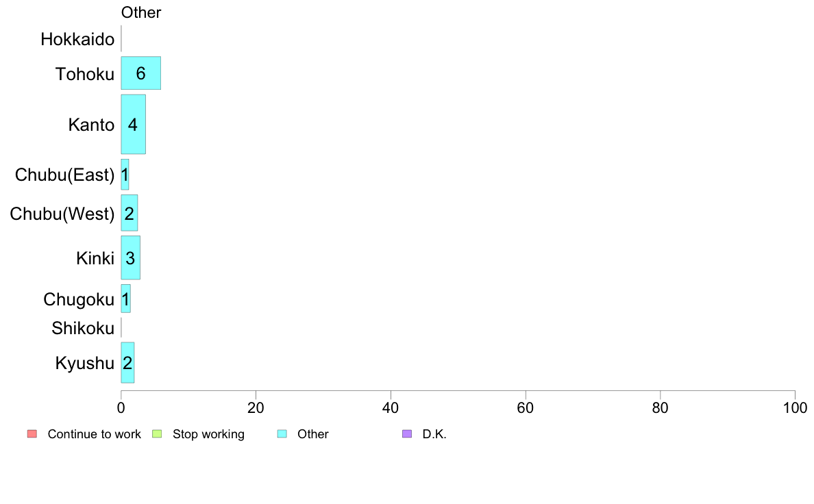Select the Chubu(West) bar with value 2
The image size is (814, 504).
129,213
